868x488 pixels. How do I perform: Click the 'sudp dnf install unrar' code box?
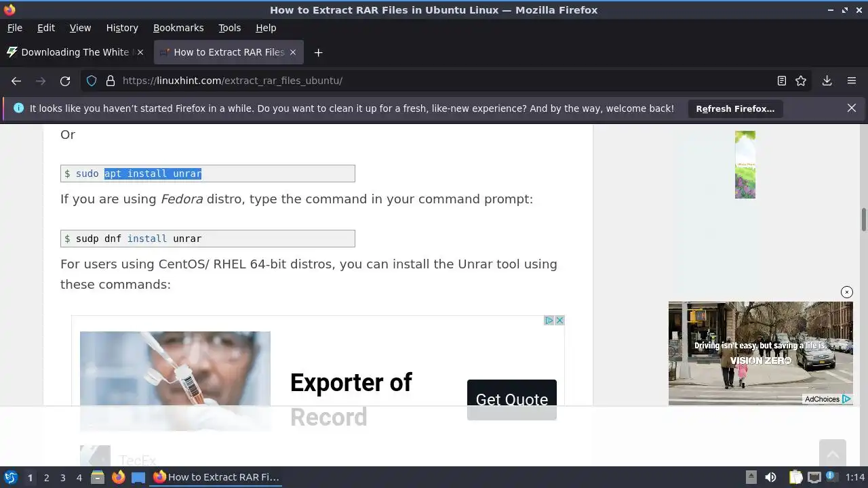(208, 239)
